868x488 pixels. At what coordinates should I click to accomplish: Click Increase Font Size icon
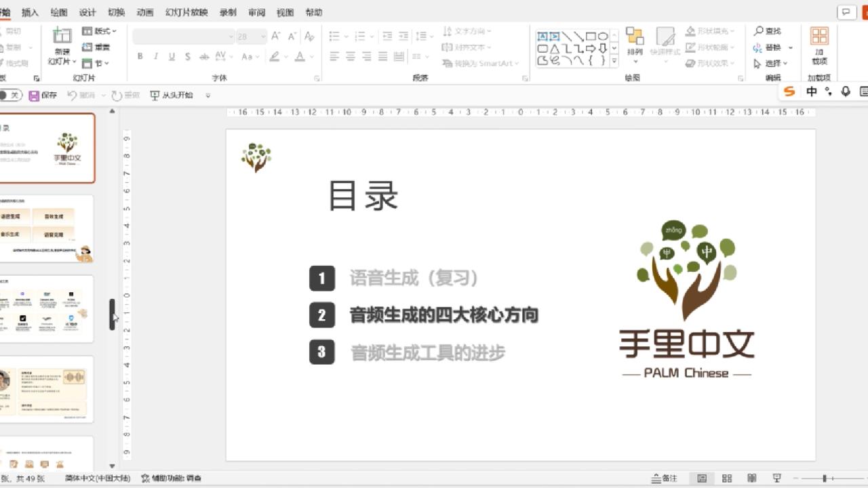pyautogui.click(x=276, y=36)
